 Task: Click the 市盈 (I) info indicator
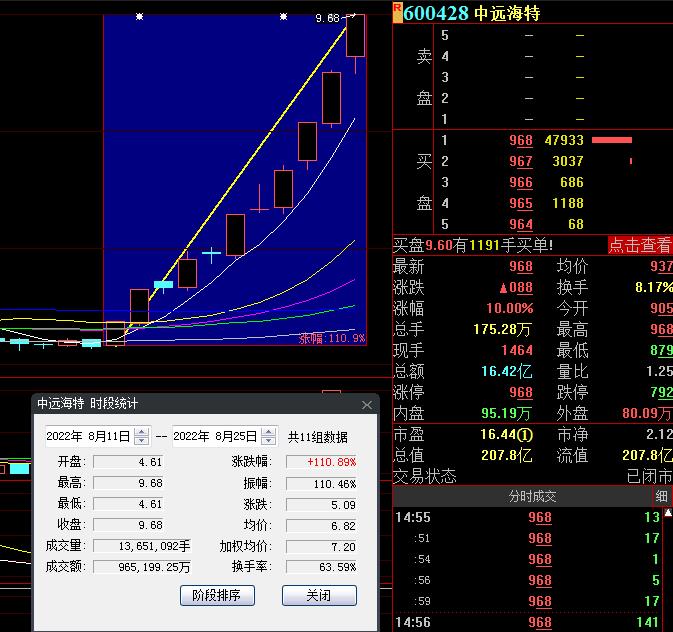click(x=524, y=435)
